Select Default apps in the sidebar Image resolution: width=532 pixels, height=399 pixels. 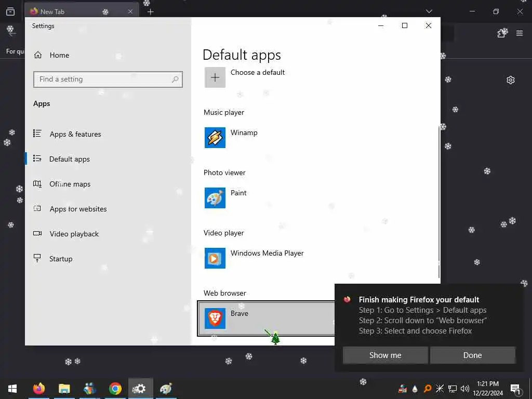[x=70, y=159]
